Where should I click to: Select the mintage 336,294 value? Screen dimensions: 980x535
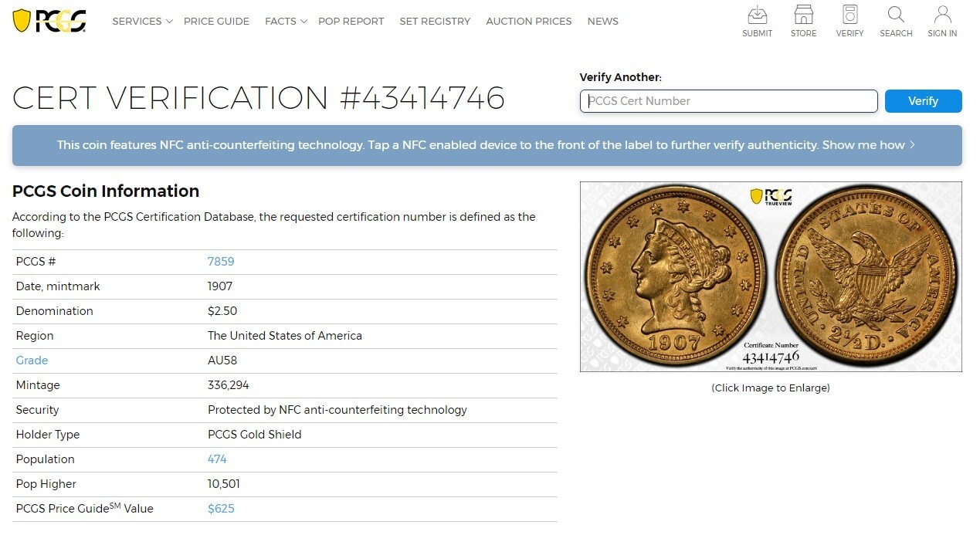click(229, 385)
